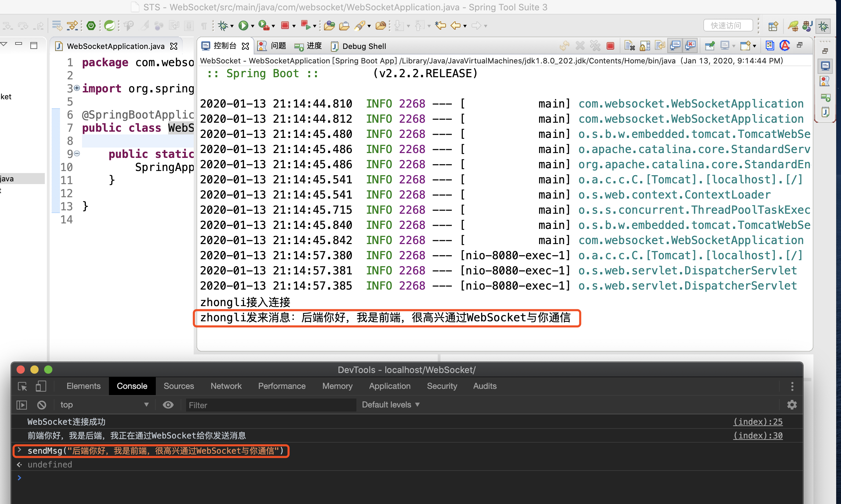Viewport: 841px width, 504px height.
Task: Click the Debug bug icon in toolbar
Action: click(x=223, y=26)
